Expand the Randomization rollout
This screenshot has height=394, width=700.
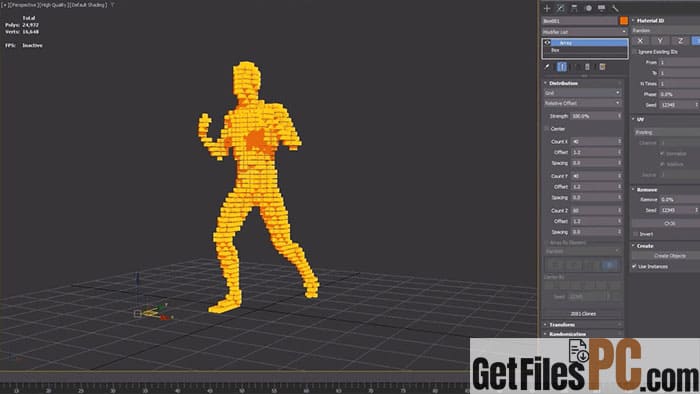click(x=567, y=334)
